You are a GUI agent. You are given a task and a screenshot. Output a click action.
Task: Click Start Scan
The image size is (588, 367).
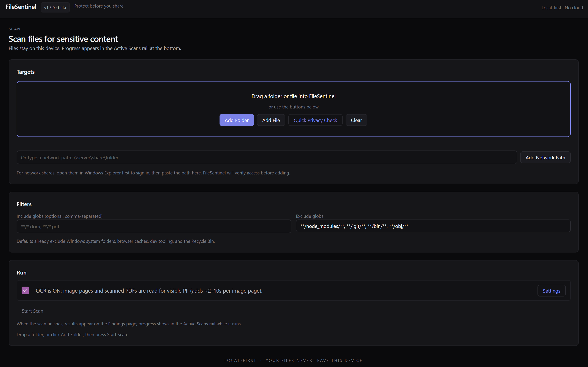[33, 311]
